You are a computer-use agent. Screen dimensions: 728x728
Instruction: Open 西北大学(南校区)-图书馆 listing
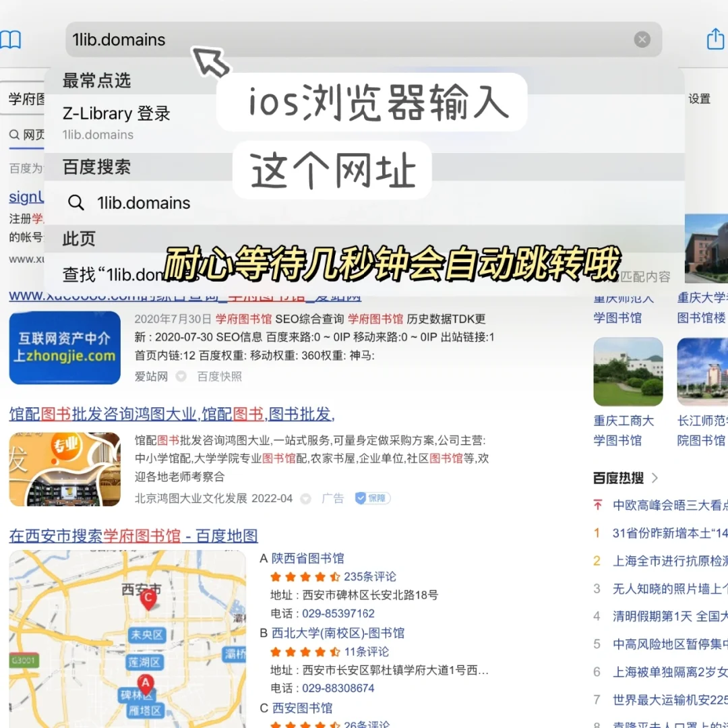click(x=338, y=633)
